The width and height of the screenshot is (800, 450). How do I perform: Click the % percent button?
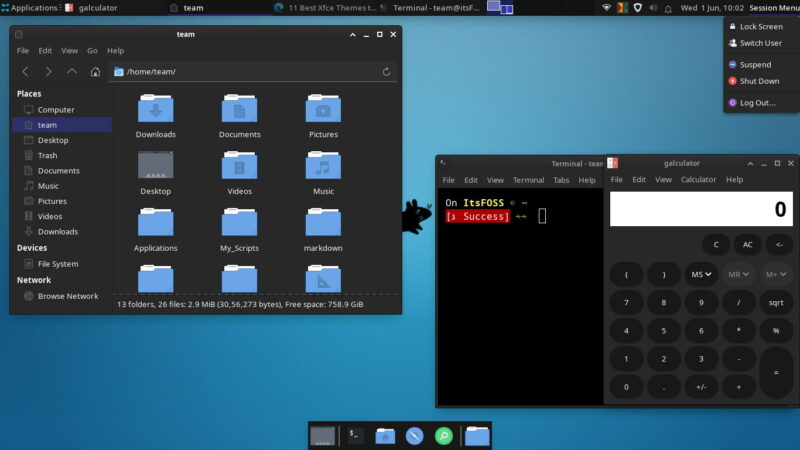click(x=776, y=331)
